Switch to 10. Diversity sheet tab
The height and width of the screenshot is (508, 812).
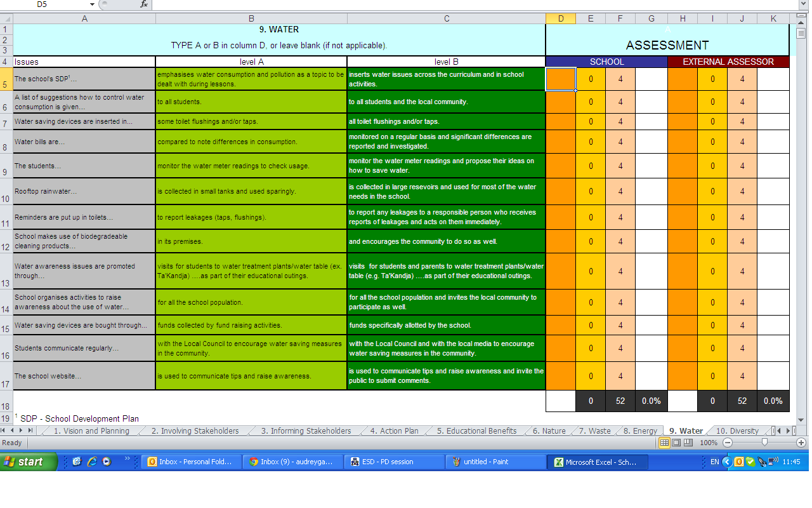[x=737, y=431]
